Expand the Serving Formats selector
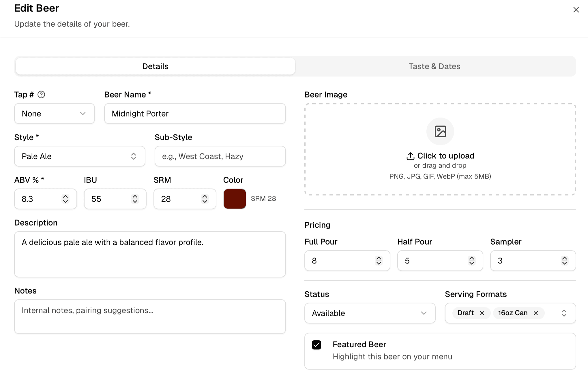This screenshot has width=588, height=375. (564, 313)
